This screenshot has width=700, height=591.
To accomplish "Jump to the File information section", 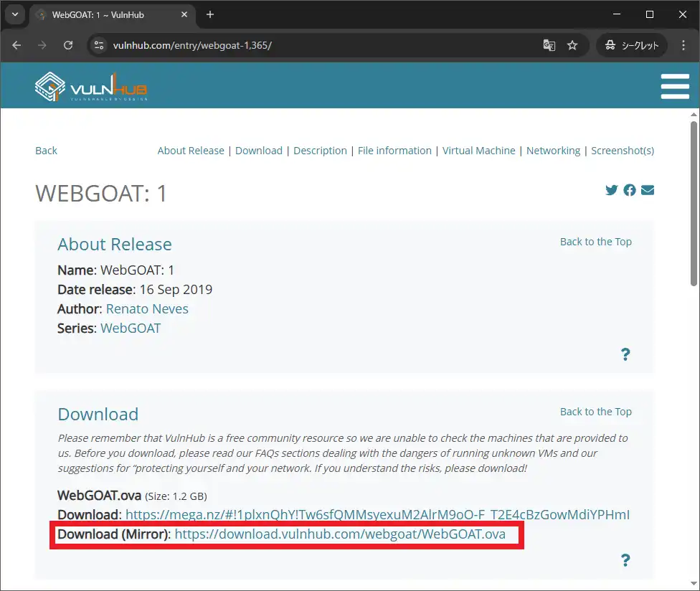I will coord(394,151).
